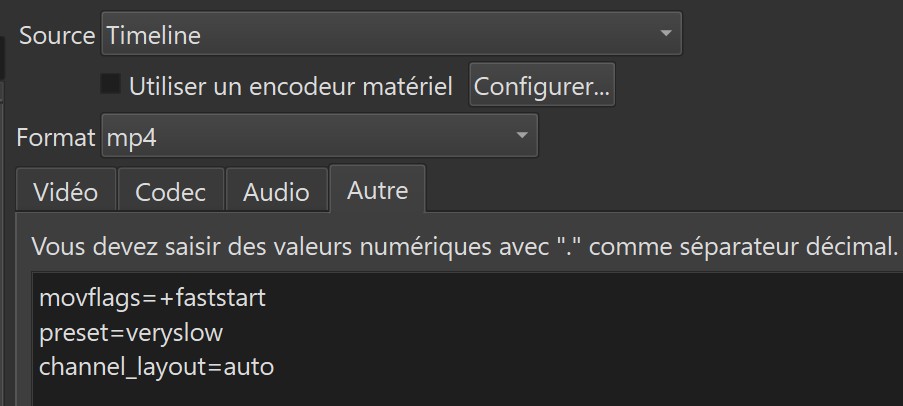This screenshot has height=406, width=903.
Task: Click the Format label text
Action: (56, 136)
